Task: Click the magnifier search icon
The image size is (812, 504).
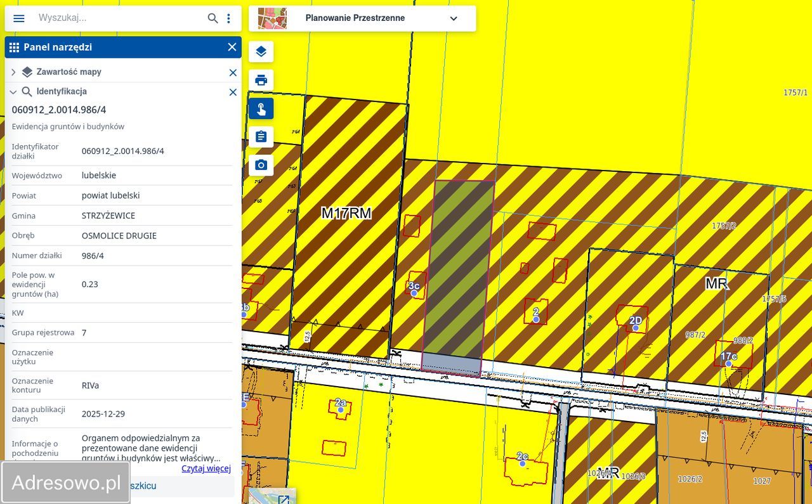Action: click(213, 18)
